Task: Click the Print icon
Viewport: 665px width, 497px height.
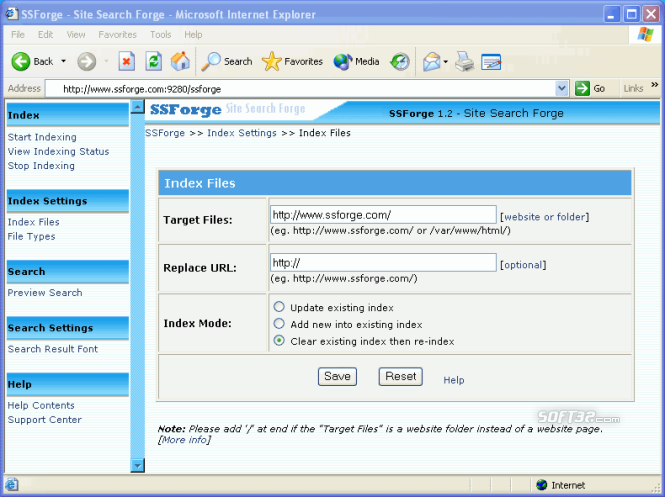Action: 464,61
